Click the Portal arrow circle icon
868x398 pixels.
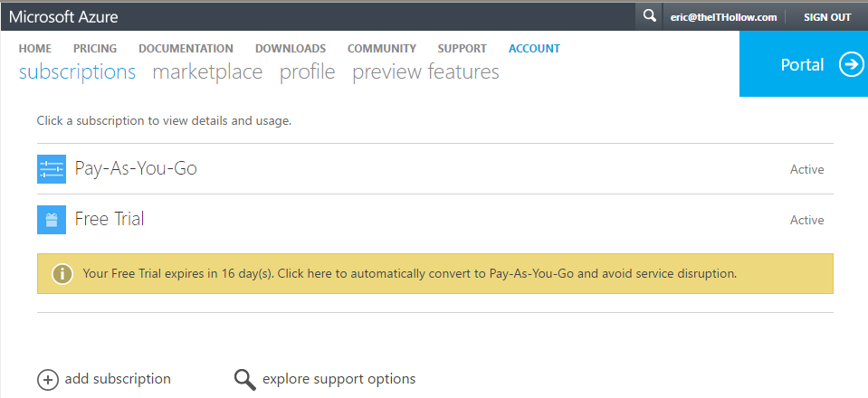click(851, 65)
